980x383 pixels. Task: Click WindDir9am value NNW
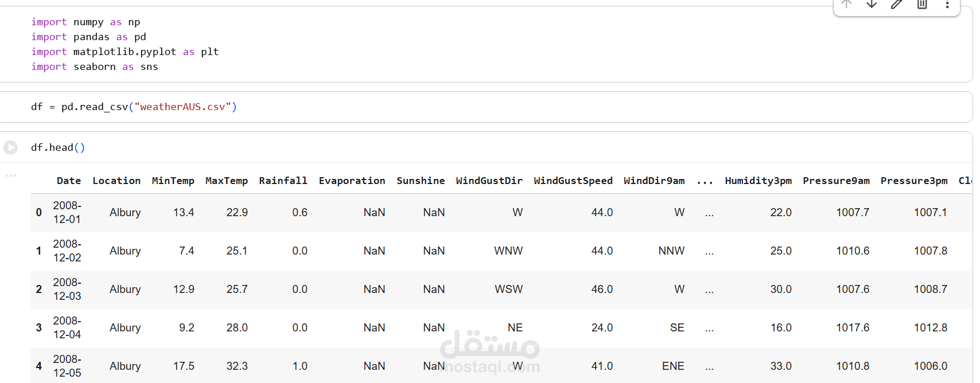tap(671, 251)
